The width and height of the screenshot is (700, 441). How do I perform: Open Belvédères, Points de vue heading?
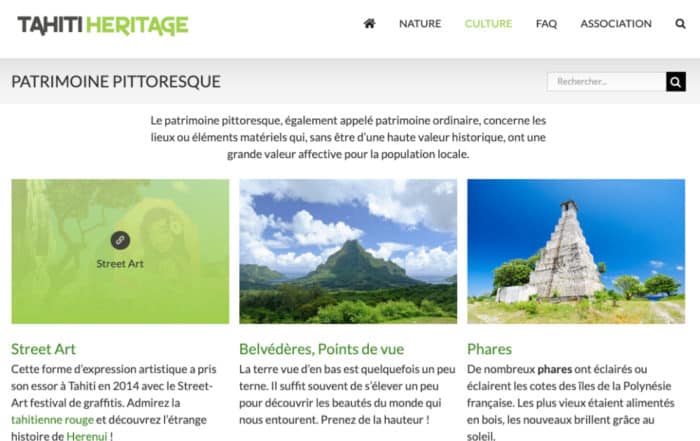pyautogui.click(x=321, y=349)
